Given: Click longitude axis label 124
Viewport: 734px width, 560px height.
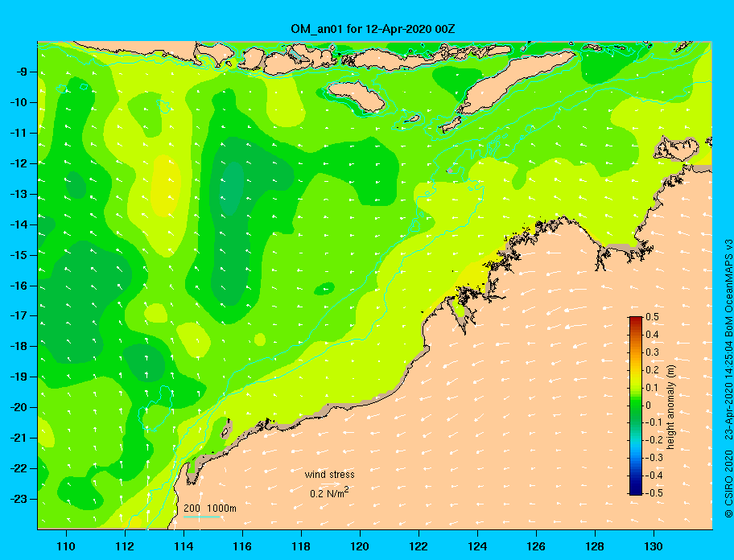Looking at the screenshot, I should pyautogui.click(x=477, y=546).
